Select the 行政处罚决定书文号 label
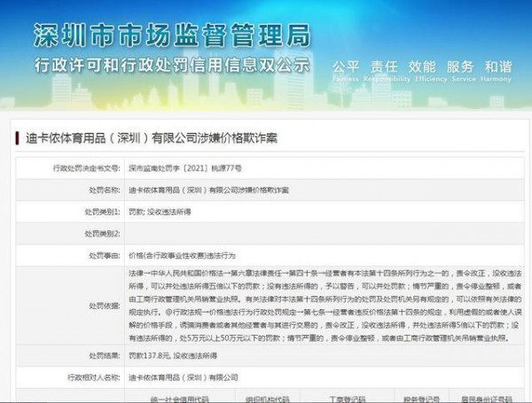Viewport: 532px width, 403px height. 87,168
